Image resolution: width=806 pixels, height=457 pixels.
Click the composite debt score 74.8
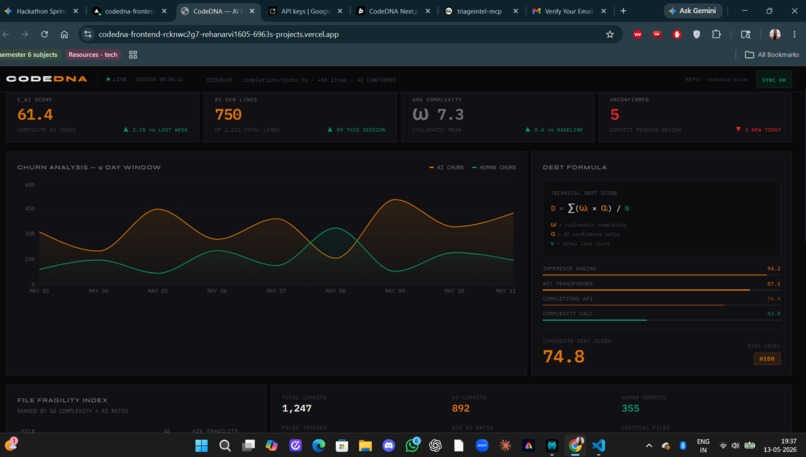click(x=563, y=356)
